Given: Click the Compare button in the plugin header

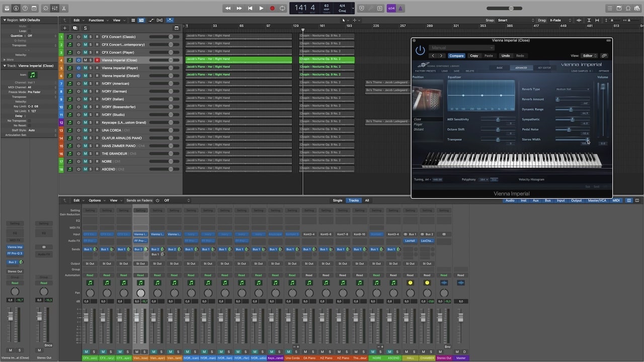Looking at the screenshot, I should pyautogui.click(x=457, y=55).
